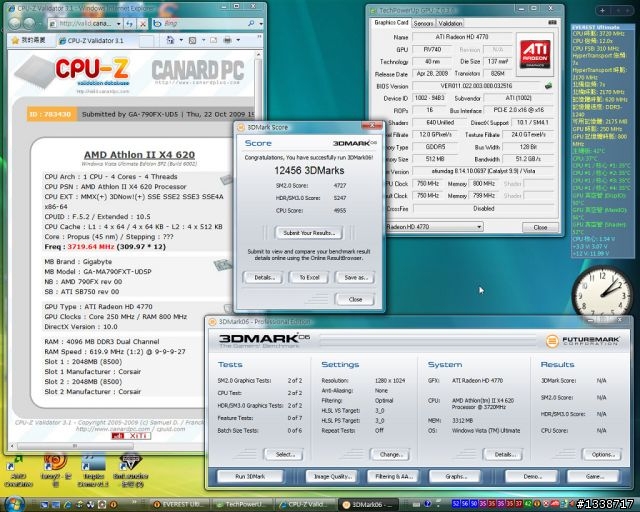The width and height of the screenshot is (640, 512).
Task: Click Options under the Results section
Action: click(603, 454)
